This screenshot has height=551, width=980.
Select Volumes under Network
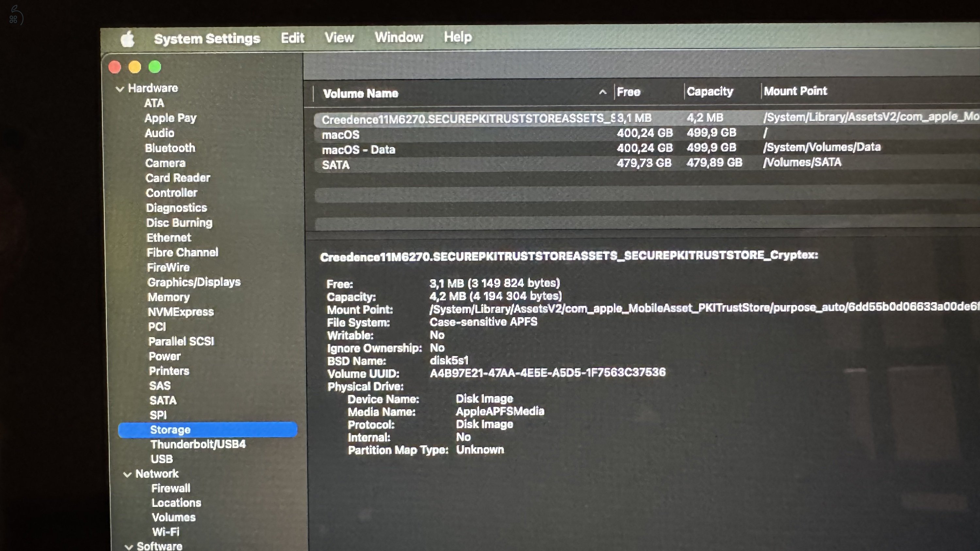174,518
